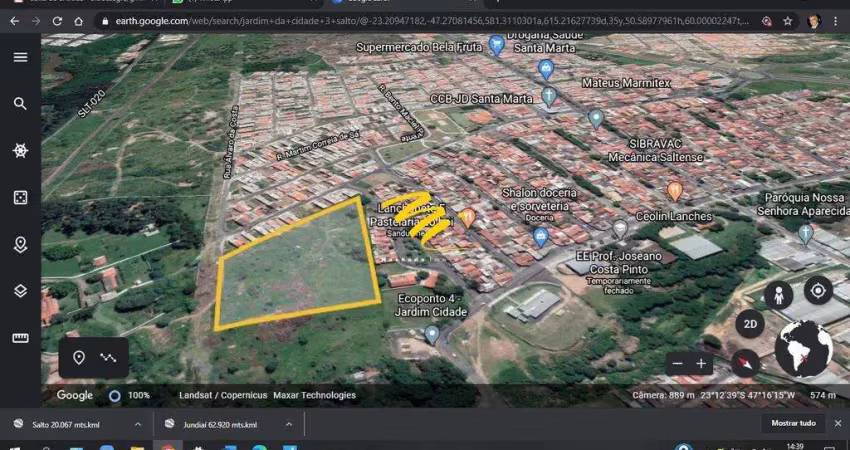The width and height of the screenshot is (850, 450).
Task: Click the fly to my location icon
Action: pyautogui.click(x=817, y=291)
